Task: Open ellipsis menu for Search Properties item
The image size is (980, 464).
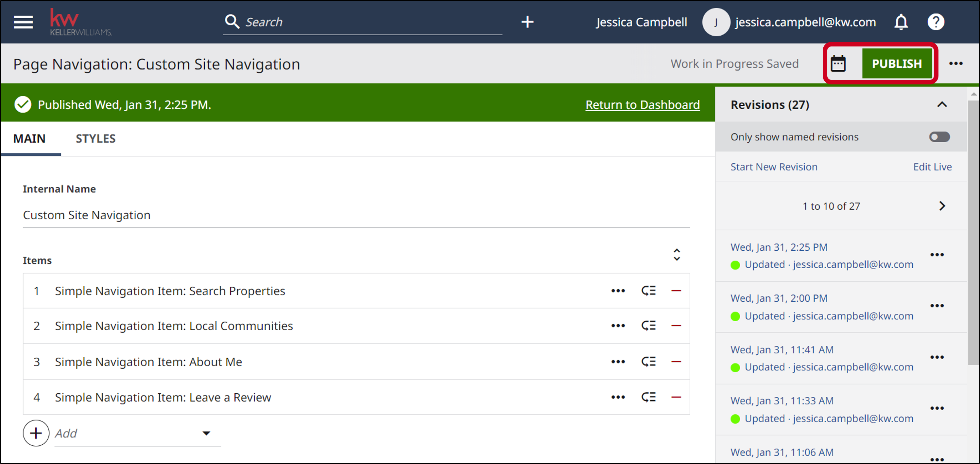Action: [618, 291]
